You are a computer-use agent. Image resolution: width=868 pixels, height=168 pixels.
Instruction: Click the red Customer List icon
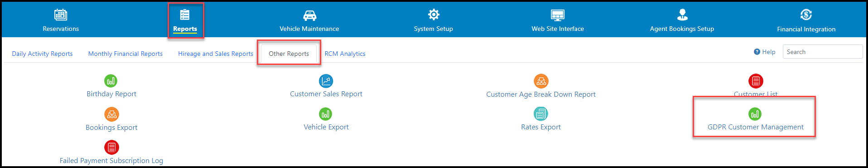pyautogui.click(x=756, y=81)
